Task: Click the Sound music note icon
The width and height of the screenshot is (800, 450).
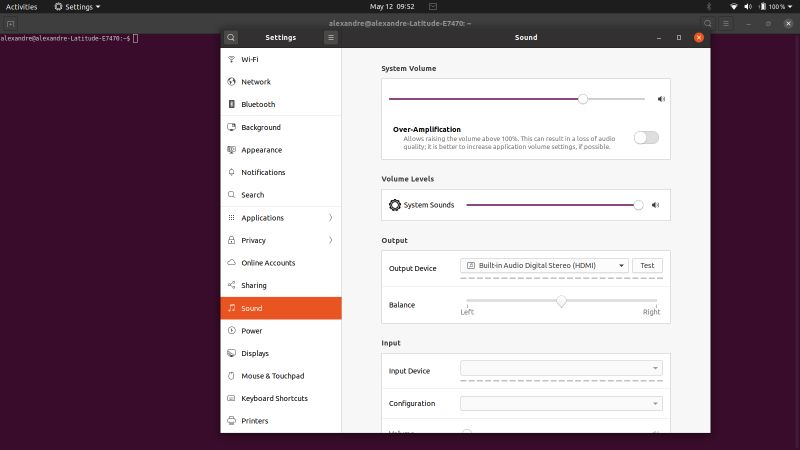Action: (x=232, y=308)
